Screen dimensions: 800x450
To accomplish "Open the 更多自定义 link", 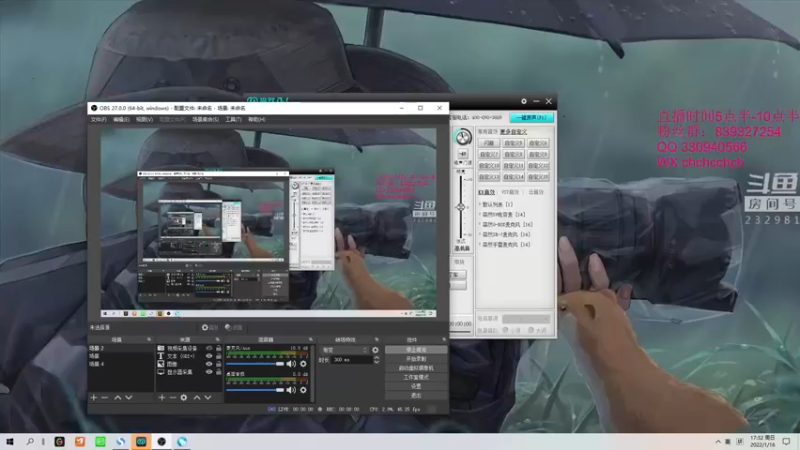I will coord(513,132).
